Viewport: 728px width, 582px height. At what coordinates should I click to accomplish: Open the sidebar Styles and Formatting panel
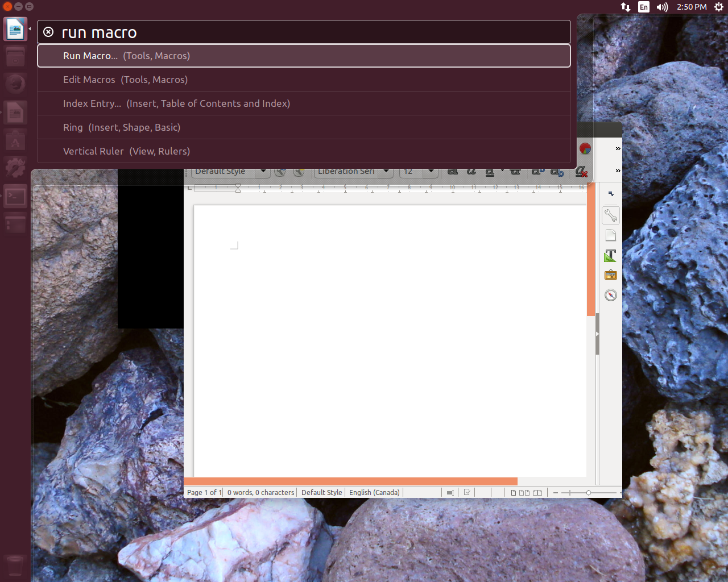point(611,255)
